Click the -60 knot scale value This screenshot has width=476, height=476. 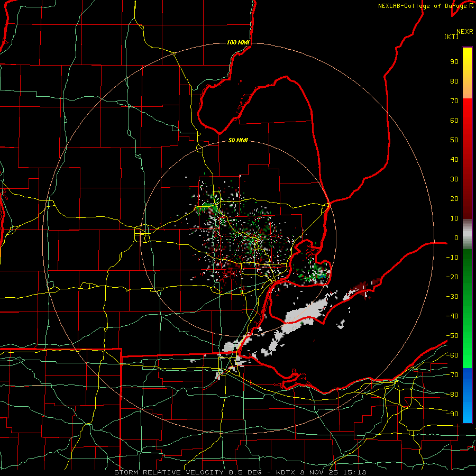[x=452, y=355]
